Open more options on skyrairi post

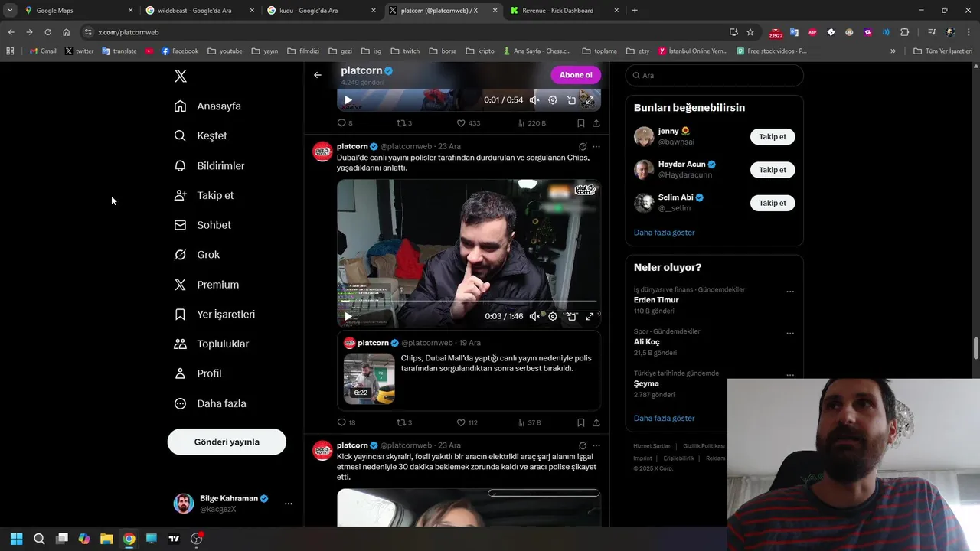[596, 445]
